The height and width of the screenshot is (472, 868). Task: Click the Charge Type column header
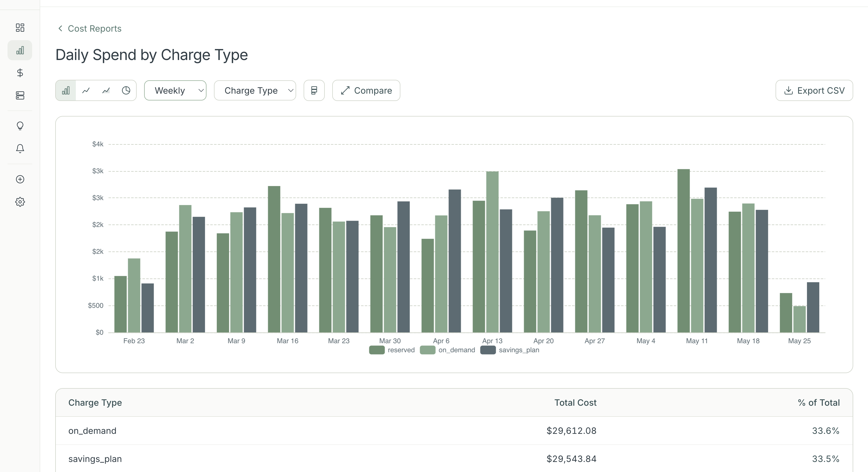[95, 403]
